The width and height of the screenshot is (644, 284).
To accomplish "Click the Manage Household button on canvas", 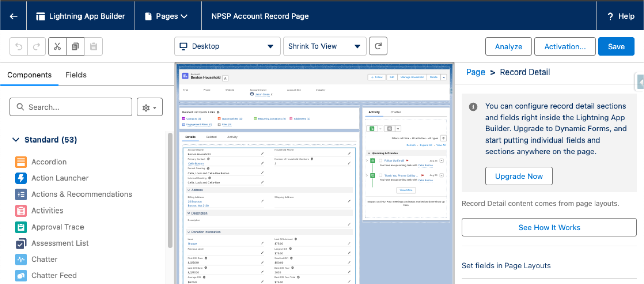I will [x=412, y=77].
